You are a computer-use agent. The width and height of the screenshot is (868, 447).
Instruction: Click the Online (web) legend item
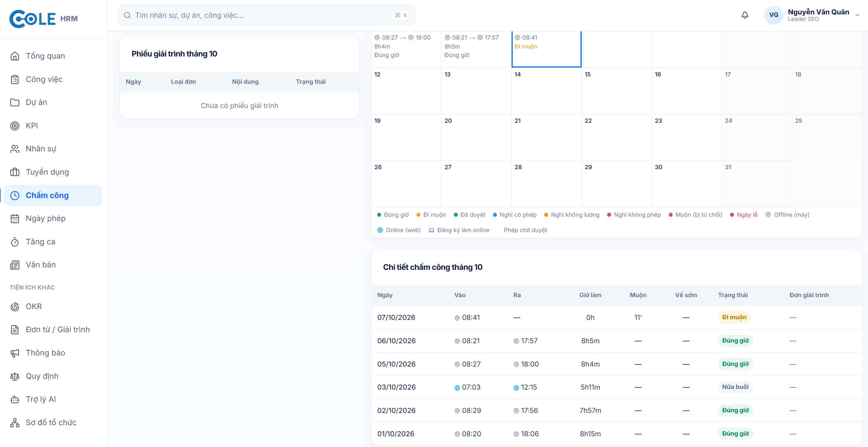[399, 230]
